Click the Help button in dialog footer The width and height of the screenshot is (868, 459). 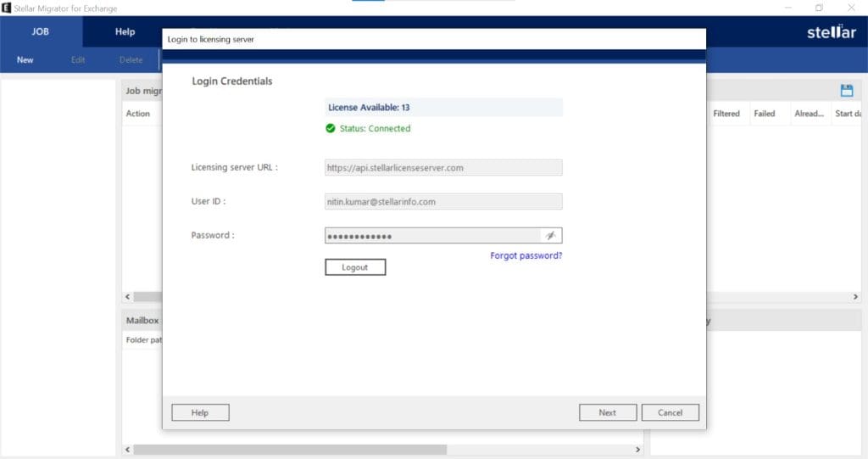[200, 412]
